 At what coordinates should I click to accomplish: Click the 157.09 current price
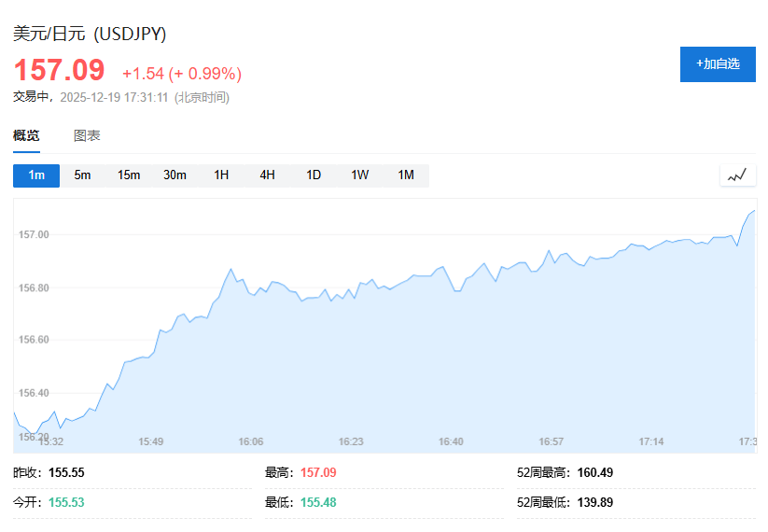pos(58,71)
